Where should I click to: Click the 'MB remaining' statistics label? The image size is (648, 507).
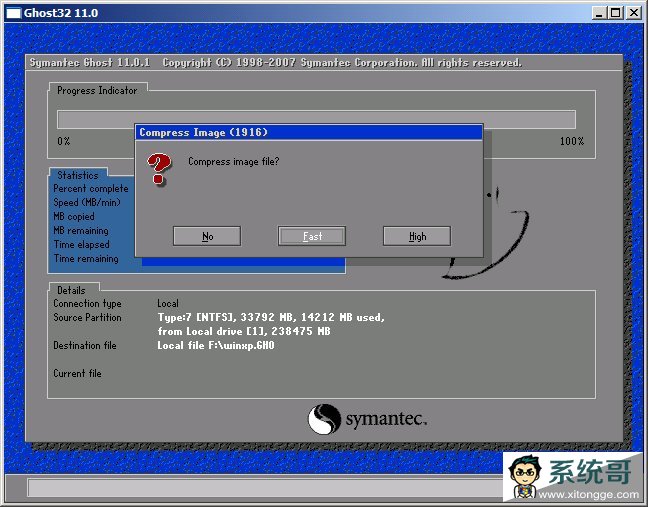pyautogui.click(x=81, y=231)
